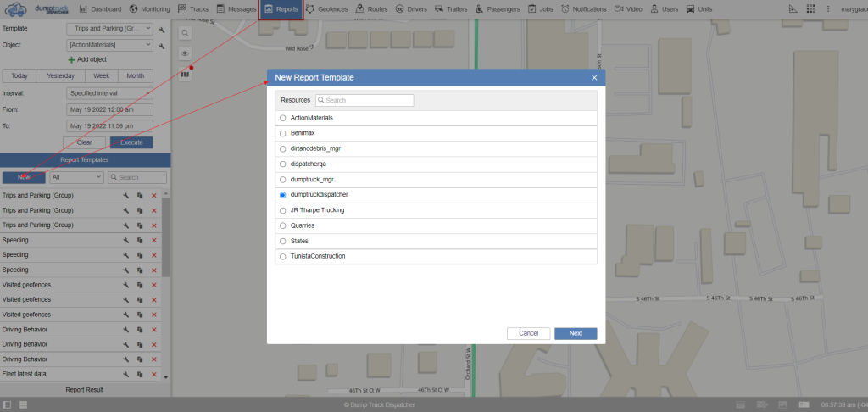
Task: Click the Next button in dialog
Action: click(x=576, y=333)
